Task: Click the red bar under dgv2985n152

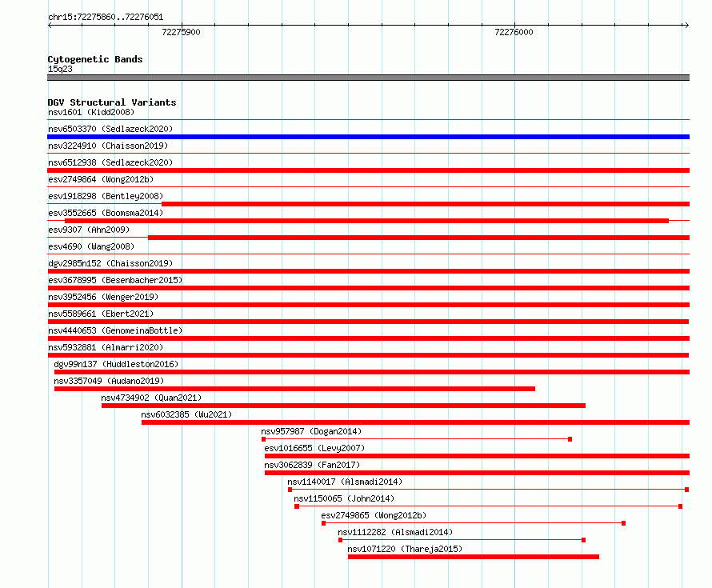Action: 368,271
